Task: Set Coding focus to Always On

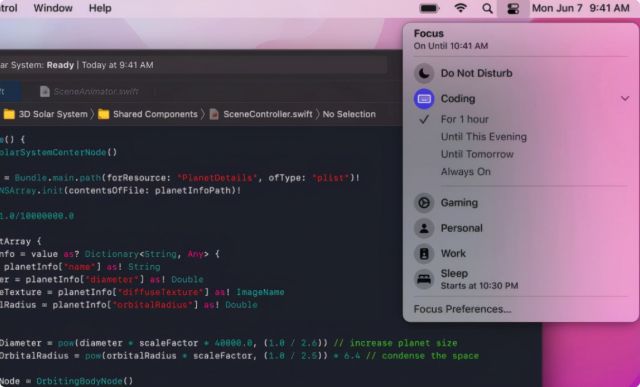Action: click(466, 172)
